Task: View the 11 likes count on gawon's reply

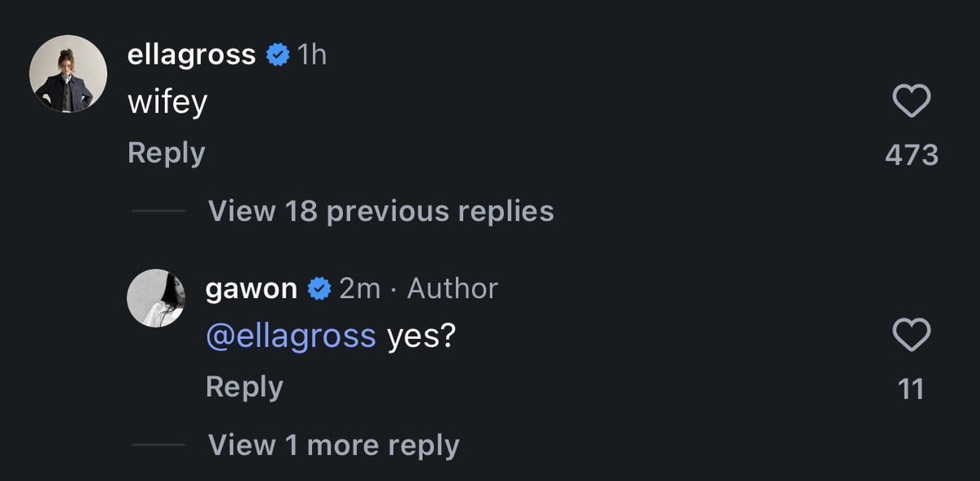Action: click(911, 389)
